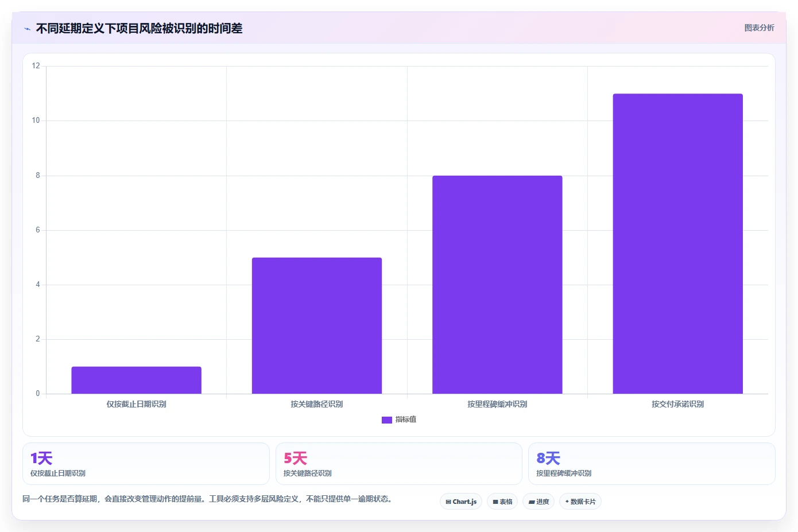Screen dimensions: 798x532
Task: Select the 按交付承诺识别 bar
Action: click(677, 244)
